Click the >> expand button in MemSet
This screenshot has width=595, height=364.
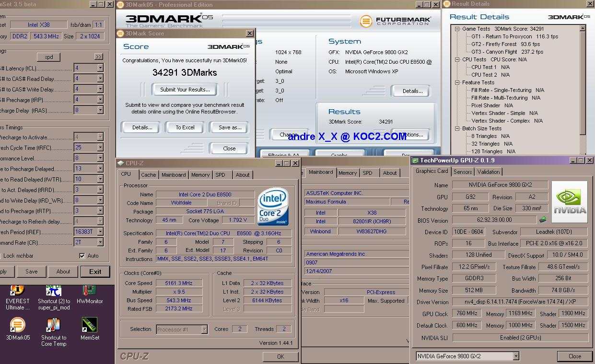98,57
